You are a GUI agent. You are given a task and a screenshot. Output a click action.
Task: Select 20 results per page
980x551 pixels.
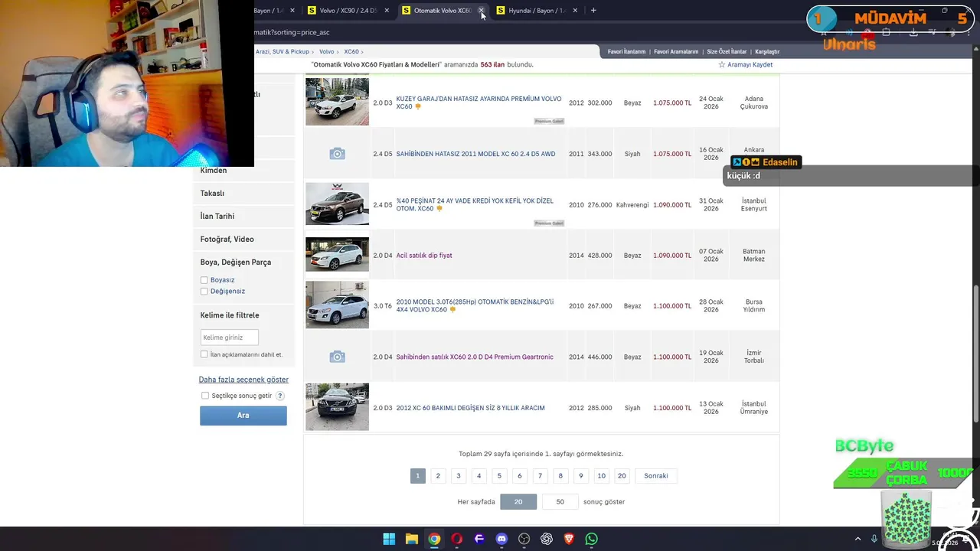tap(518, 502)
